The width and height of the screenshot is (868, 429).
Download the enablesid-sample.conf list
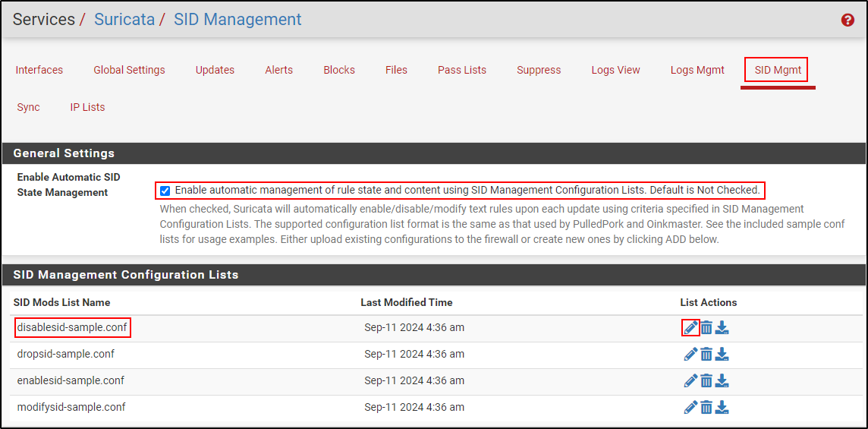point(722,380)
